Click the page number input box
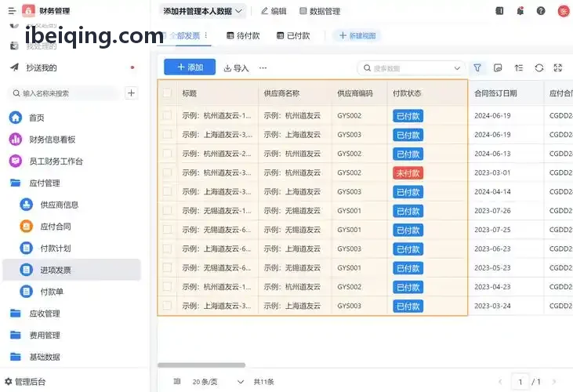Screen dimensions: 573x392 pos(520,382)
